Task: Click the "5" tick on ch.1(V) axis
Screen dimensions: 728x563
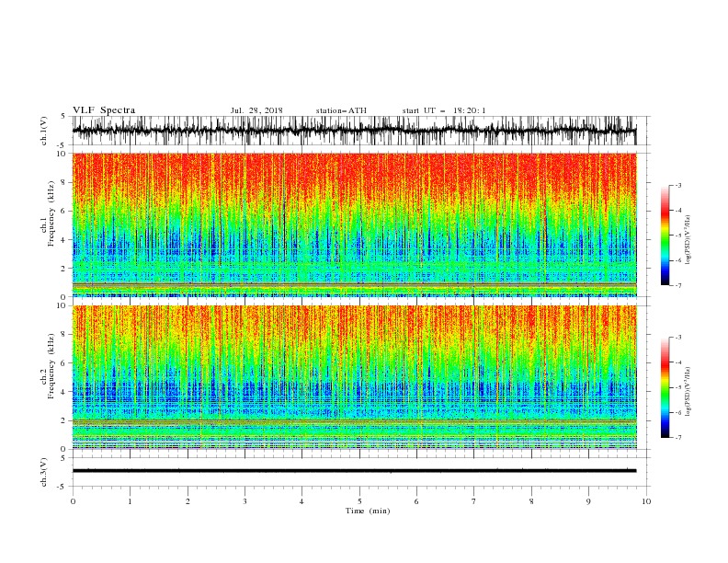Action: click(x=63, y=117)
